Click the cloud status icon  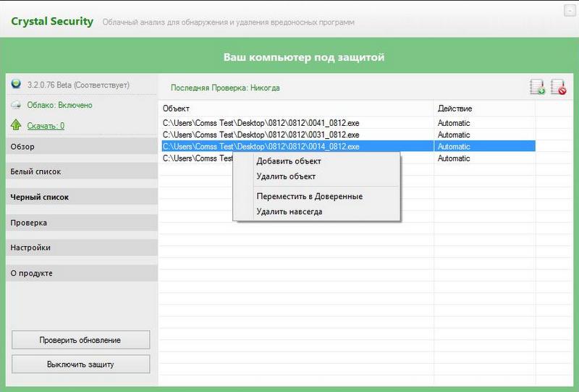[x=16, y=105]
